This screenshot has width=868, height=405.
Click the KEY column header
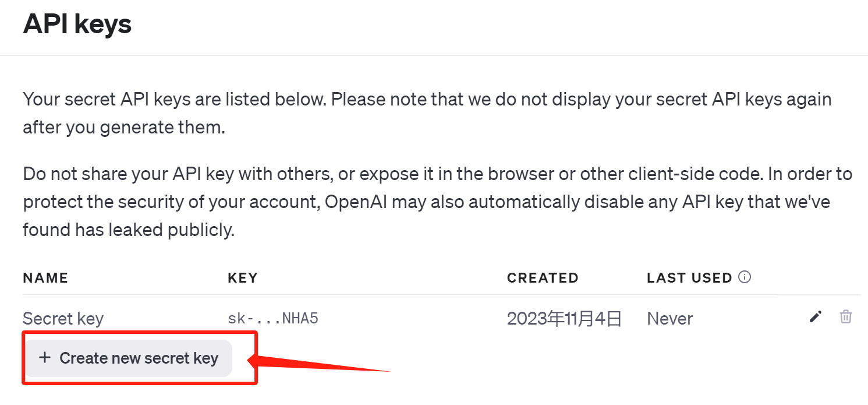click(x=242, y=278)
